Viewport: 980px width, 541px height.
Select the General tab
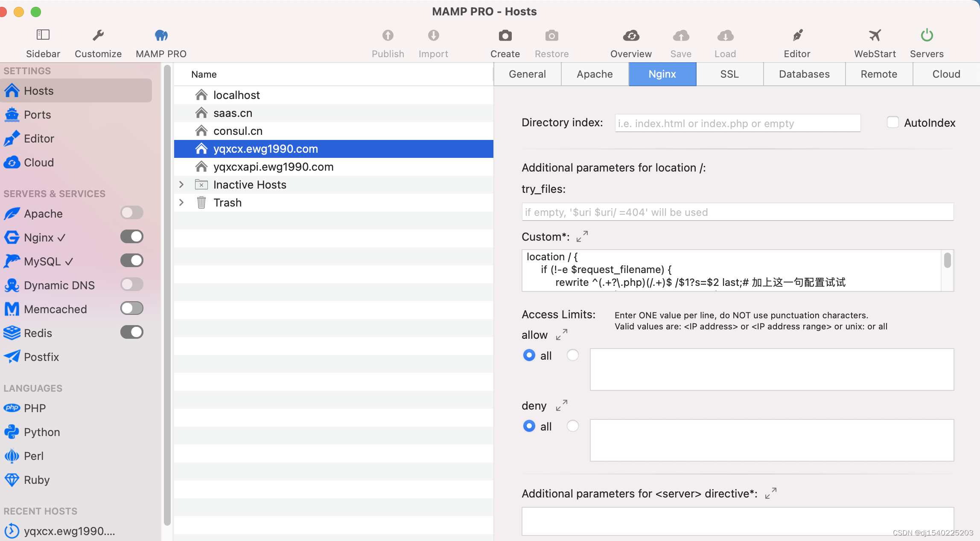(527, 74)
